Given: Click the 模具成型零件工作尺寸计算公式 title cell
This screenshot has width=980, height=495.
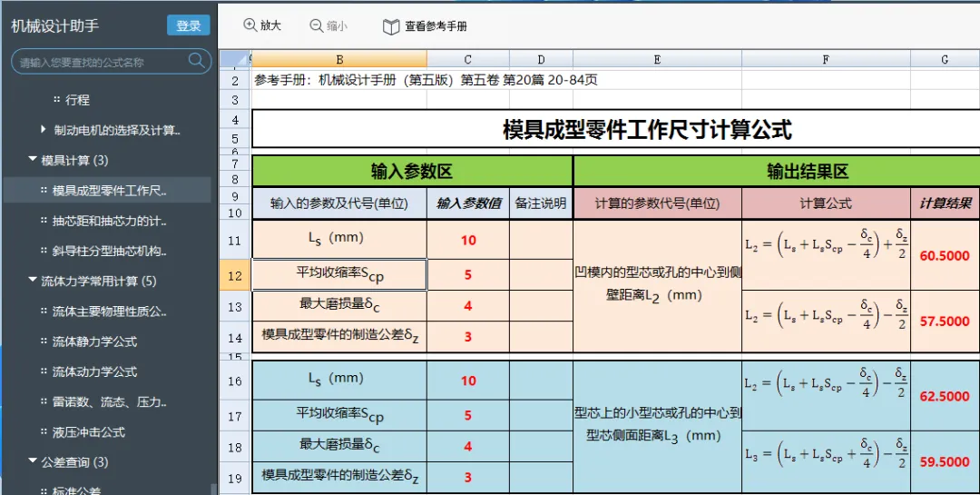Looking at the screenshot, I should click(x=615, y=130).
